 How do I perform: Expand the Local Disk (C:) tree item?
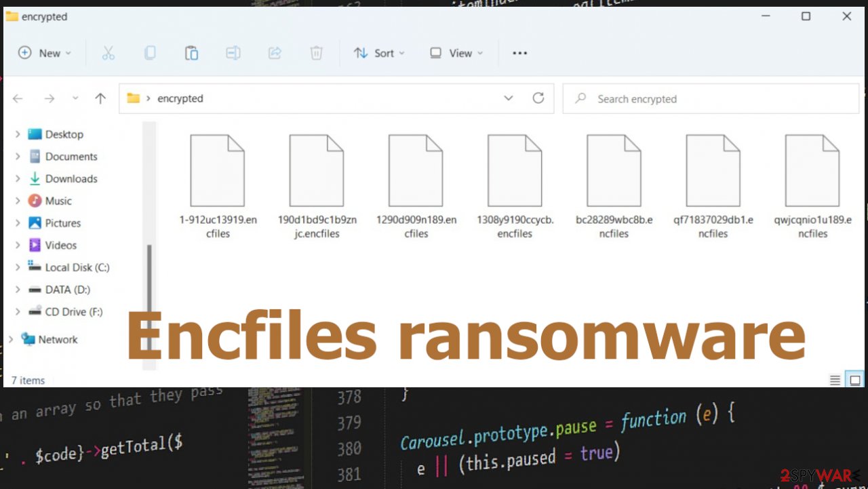(x=18, y=267)
